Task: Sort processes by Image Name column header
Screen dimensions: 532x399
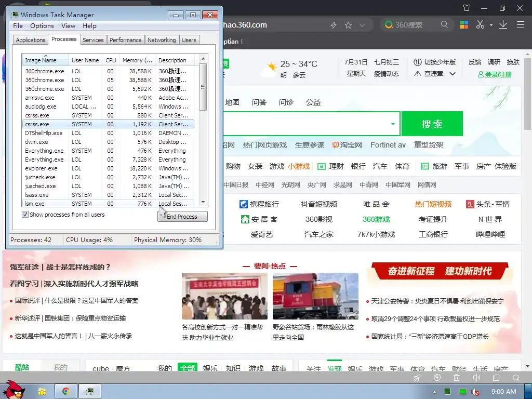Action: (x=45, y=60)
